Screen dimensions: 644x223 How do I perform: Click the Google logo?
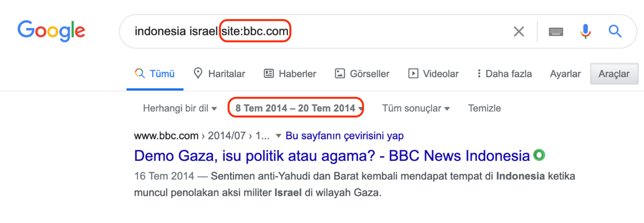click(51, 31)
